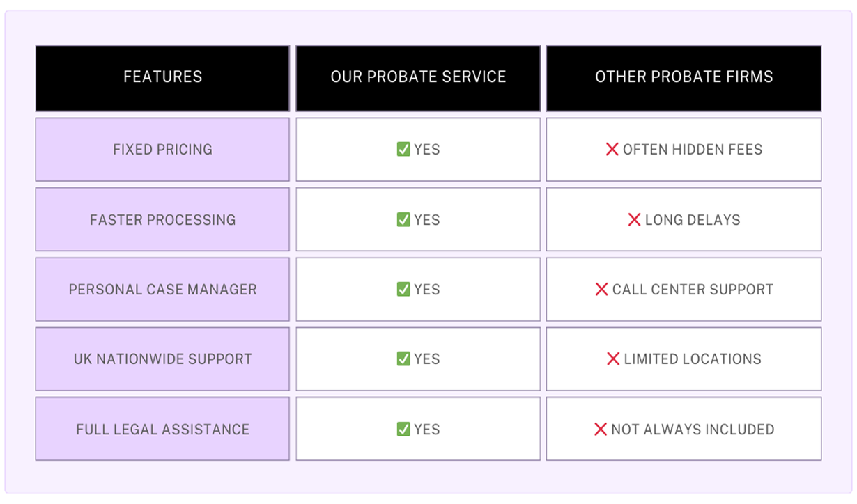Click the green checkmark in Full Legal Assistance row
The width and height of the screenshot is (857, 504).
pyautogui.click(x=403, y=429)
